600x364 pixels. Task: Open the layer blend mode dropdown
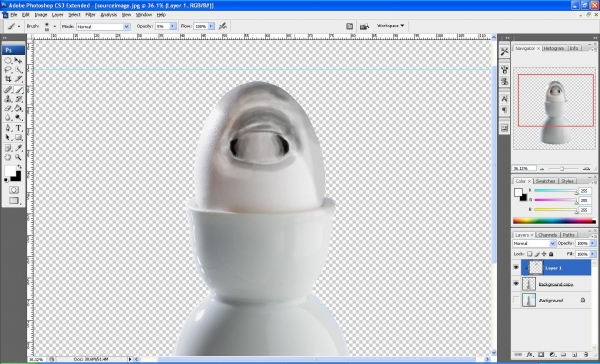tap(534, 243)
